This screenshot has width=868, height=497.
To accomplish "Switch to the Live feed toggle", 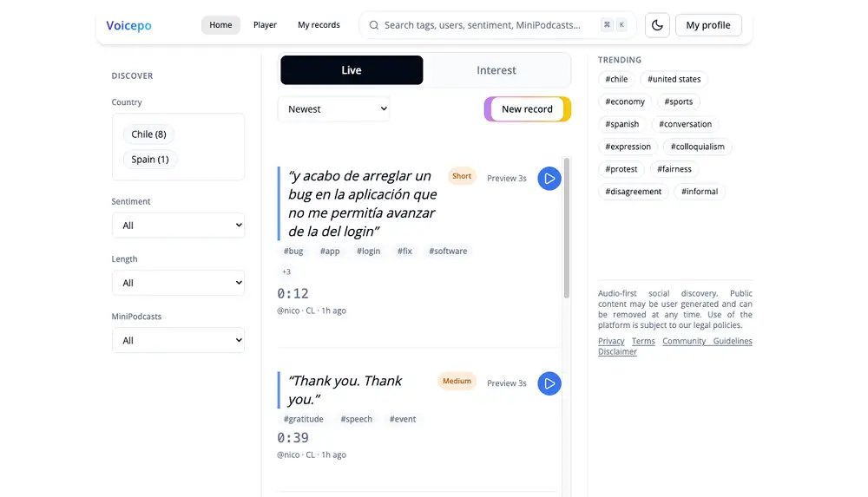I will coord(352,70).
